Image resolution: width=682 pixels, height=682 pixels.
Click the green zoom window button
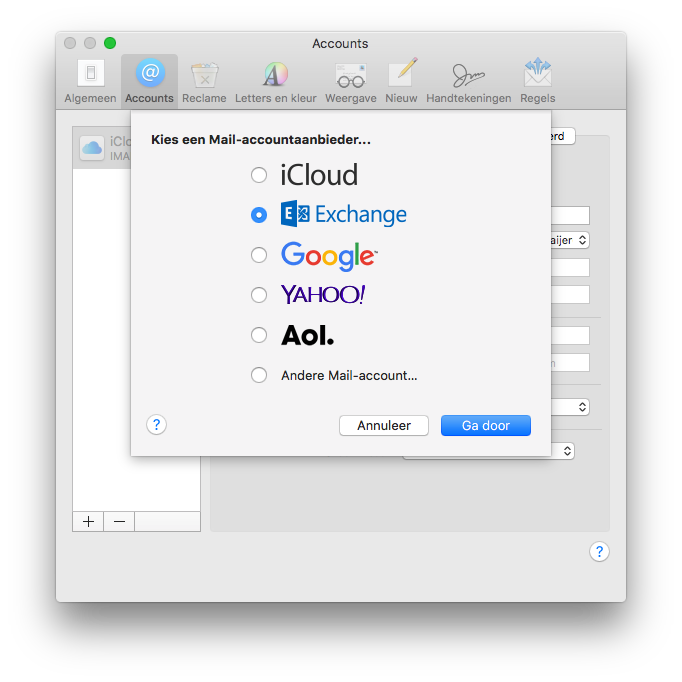pos(110,43)
